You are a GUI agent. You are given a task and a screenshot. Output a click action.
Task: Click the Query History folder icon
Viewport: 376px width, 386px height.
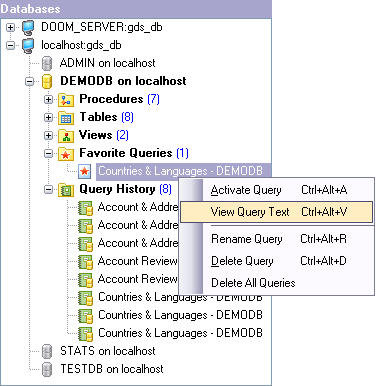tap(66, 190)
